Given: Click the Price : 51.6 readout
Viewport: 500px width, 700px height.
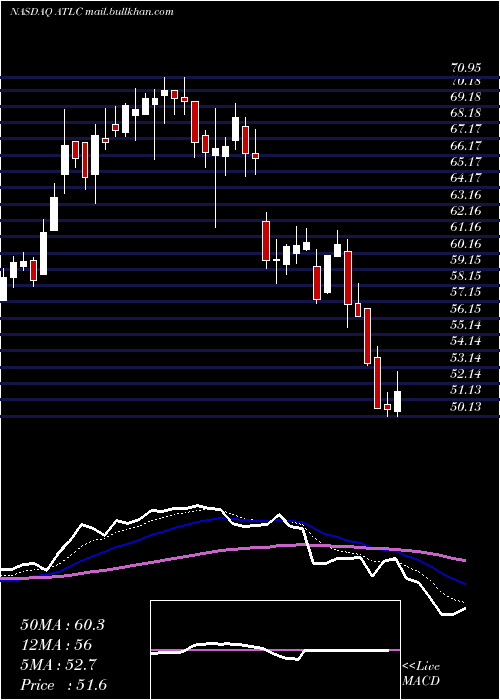Looking at the screenshot, I should point(63,685).
